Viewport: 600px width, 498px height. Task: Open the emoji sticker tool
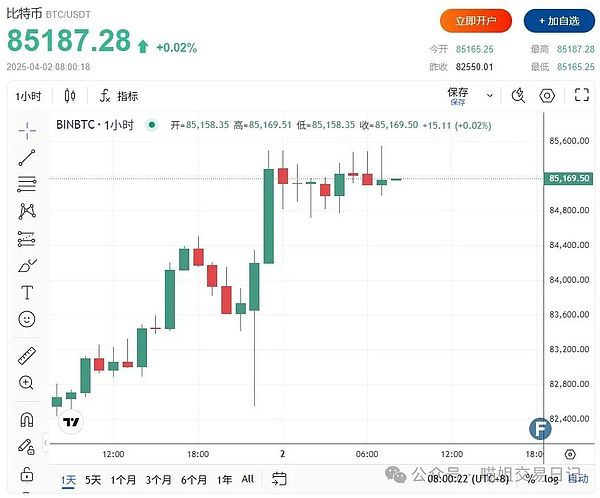tap(27, 320)
